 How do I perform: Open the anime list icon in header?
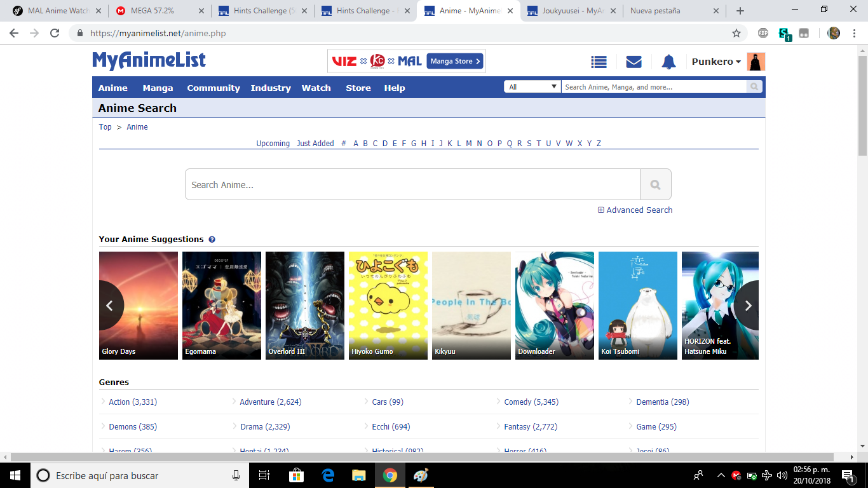(x=599, y=62)
